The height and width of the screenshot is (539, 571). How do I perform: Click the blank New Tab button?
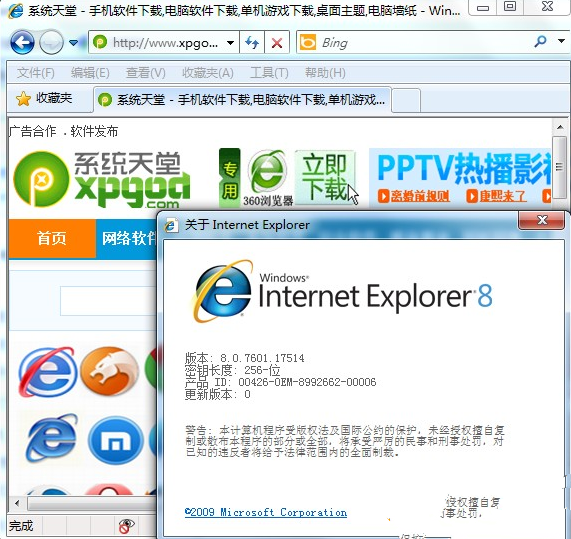pyautogui.click(x=406, y=100)
